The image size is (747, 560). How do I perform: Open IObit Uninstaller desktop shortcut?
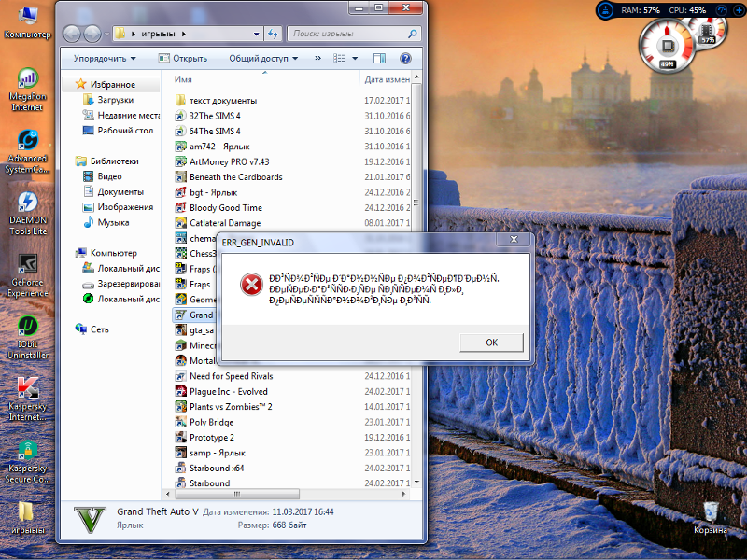pos(27,327)
